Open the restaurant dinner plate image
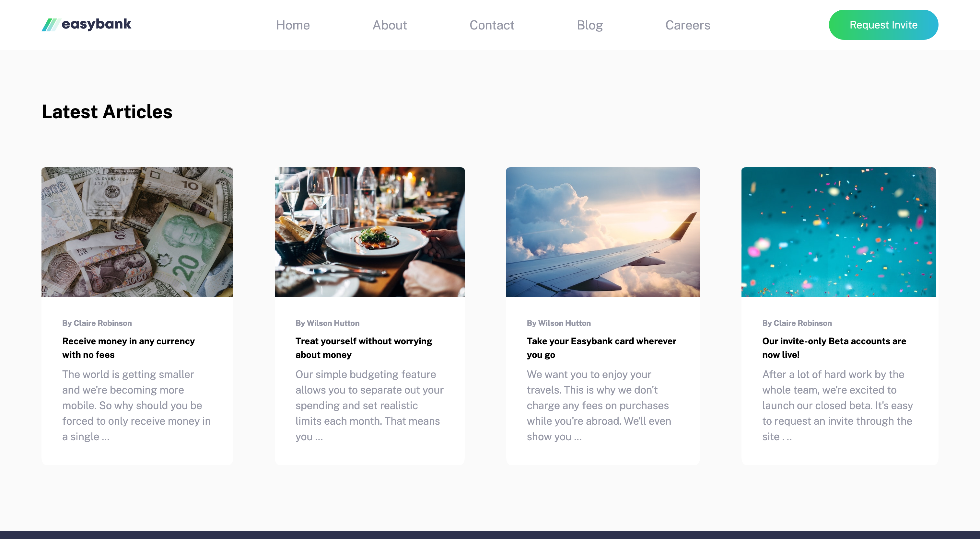980x539 pixels. point(369,232)
